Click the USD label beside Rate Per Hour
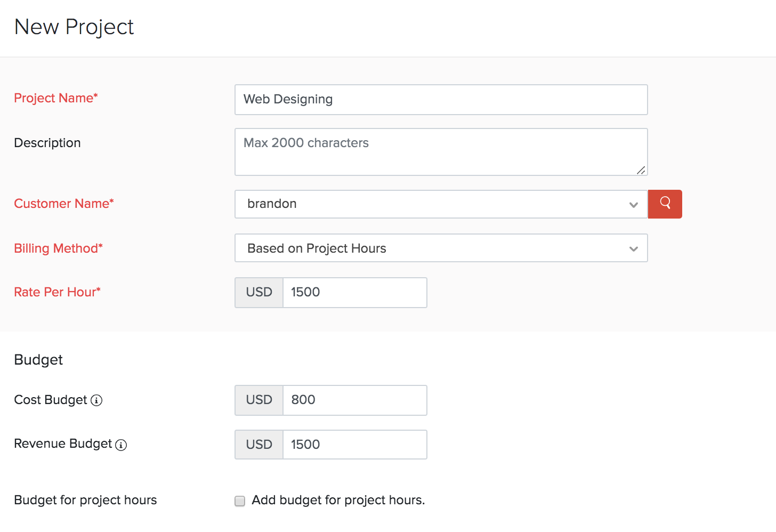Viewport: 776px width, 532px height. (x=259, y=293)
